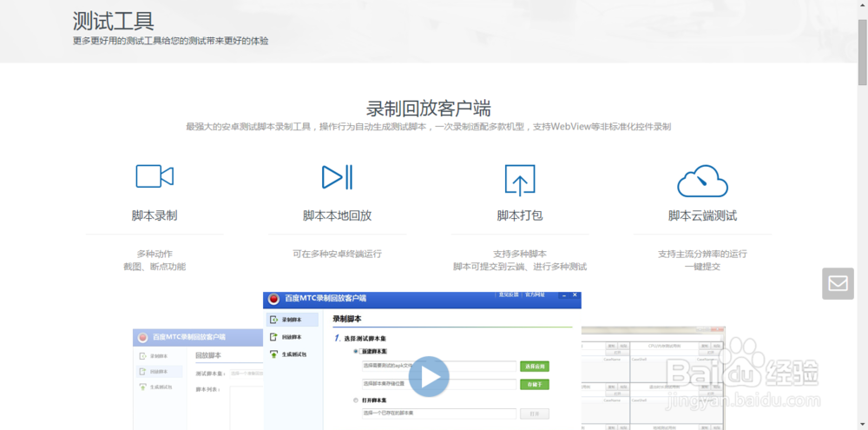The width and height of the screenshot is (868, 430).
Task: Click the 录制回放客户端 section heading
Action: coord(429,108)
